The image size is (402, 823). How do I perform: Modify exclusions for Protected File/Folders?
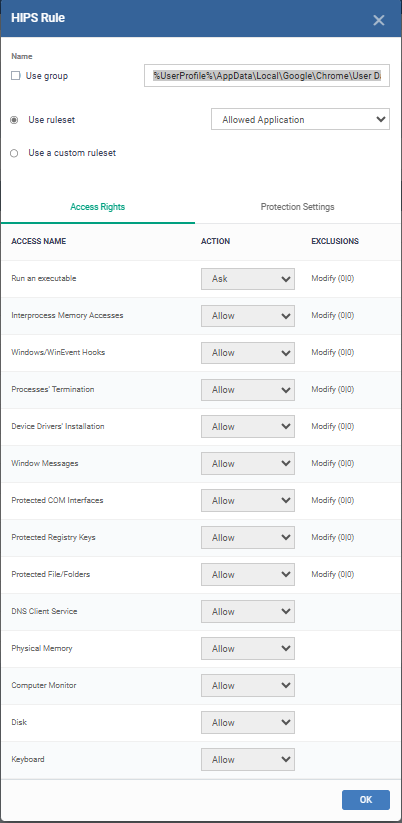click(x=333, y=575)
